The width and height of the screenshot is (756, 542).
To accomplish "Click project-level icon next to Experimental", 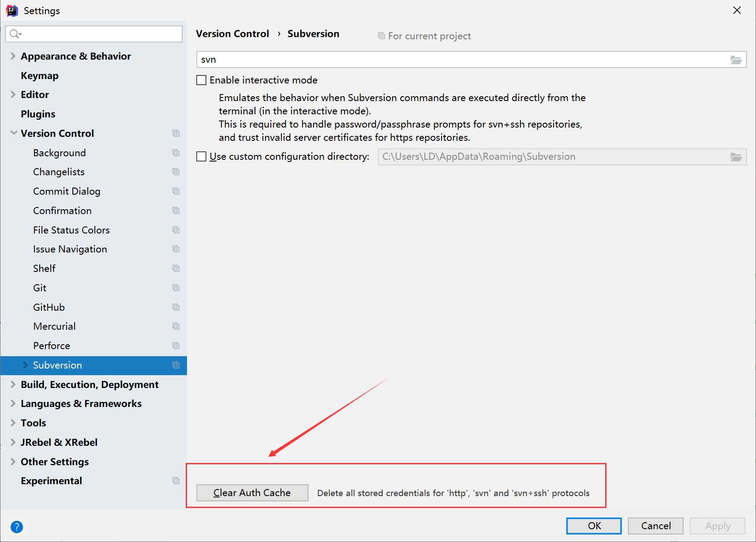I will [x=176, y=481].
